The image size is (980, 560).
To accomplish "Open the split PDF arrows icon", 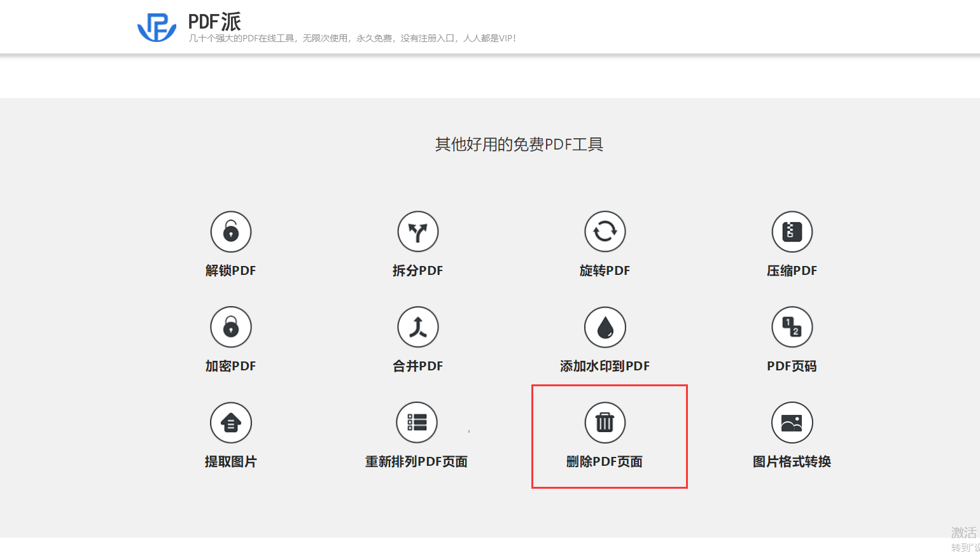I will tap(418, 232).
